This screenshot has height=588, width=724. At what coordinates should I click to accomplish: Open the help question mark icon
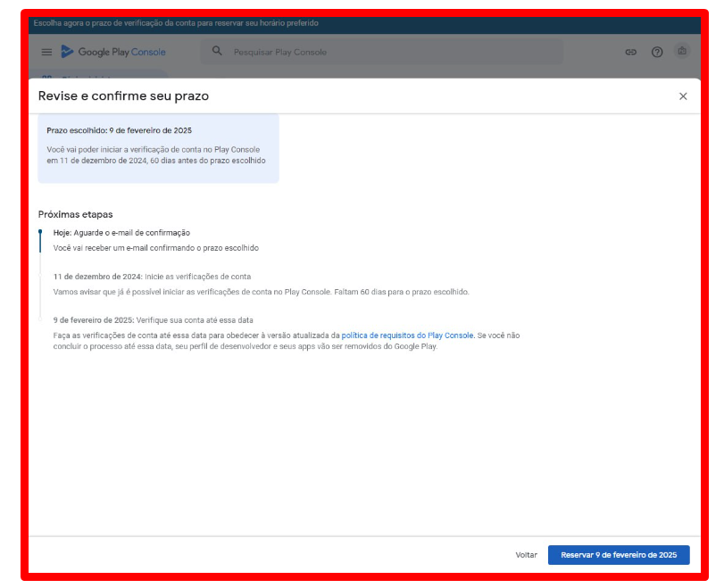pos(657,53)
